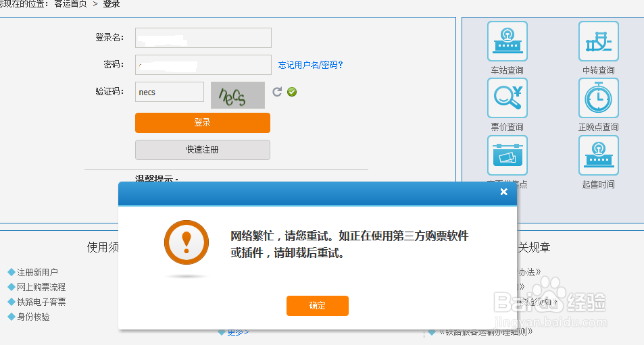Click the captcha image showing necs
This screenshot has height=345, width=644.
click(x=238, y=95)
